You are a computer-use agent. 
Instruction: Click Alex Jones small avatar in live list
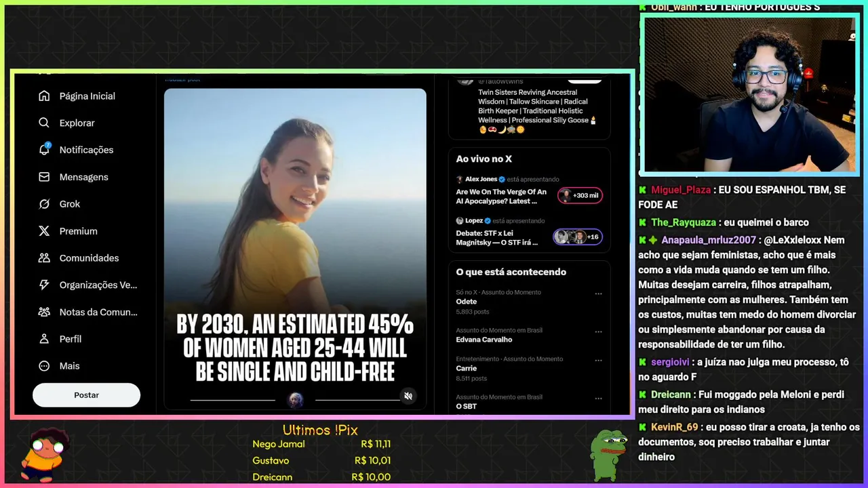[x=459, y=180]
